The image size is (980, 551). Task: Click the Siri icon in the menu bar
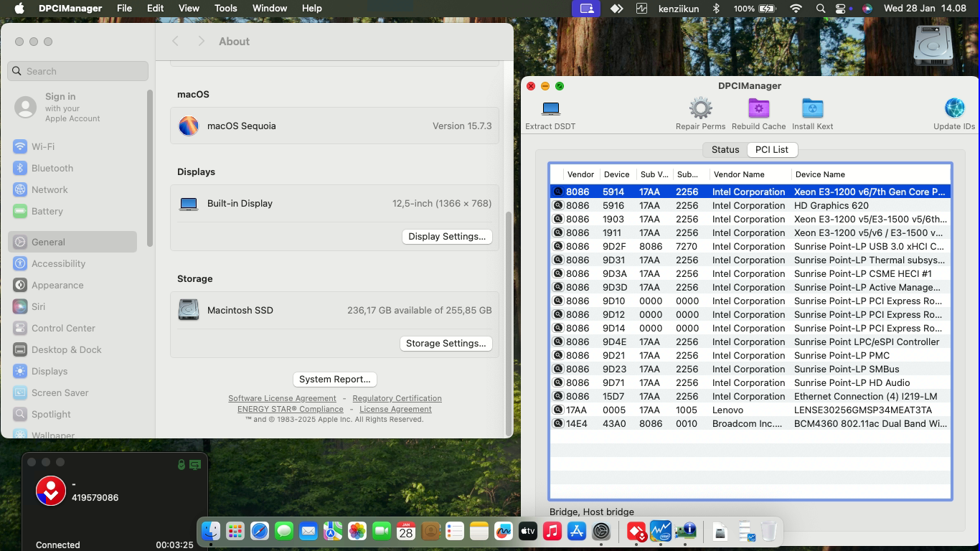tap(867, 9)
